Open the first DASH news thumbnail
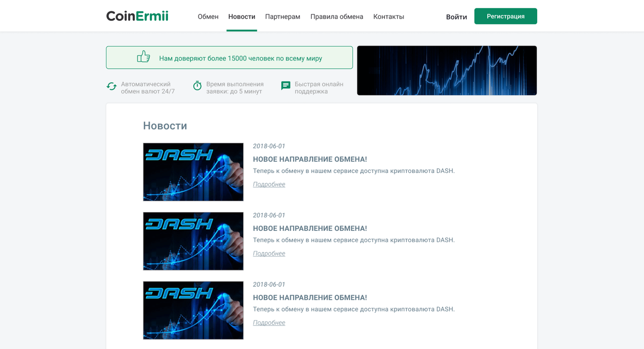Viewport: 644px width, 349px height. 193,172
